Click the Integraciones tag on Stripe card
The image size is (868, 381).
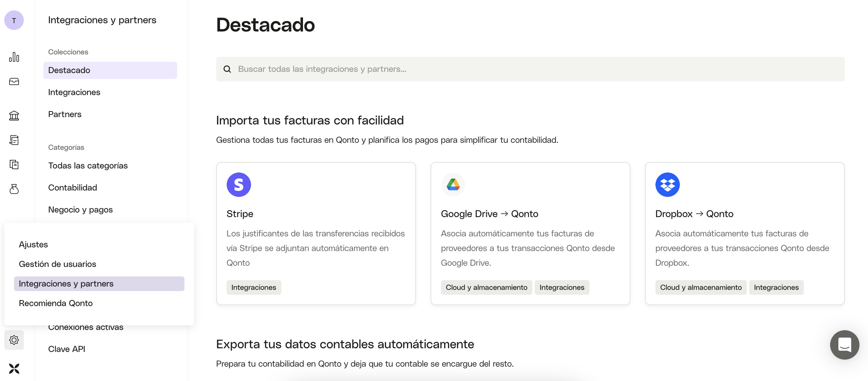coord(253,287)
